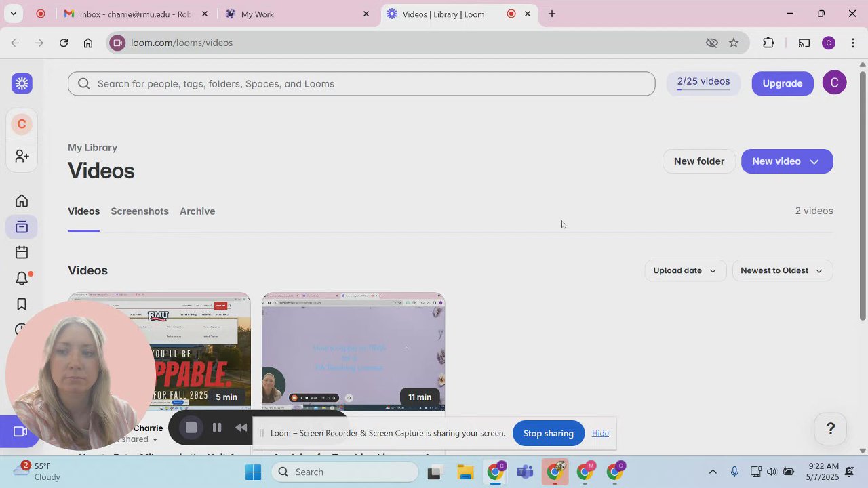868x488 pixels.
Task: Open the workspace C avatar in sidebar
Action: (x=22, y=124)
